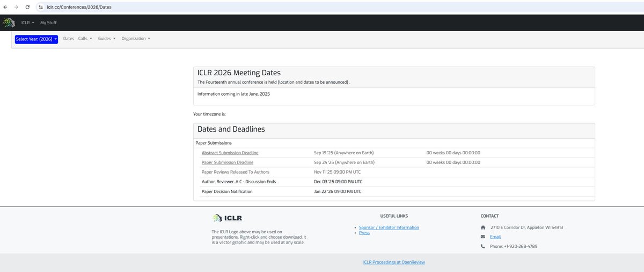Click 'Dec 03 '25 09:00 PM UTC' date

pyautogui.click(x=338, y=182)
